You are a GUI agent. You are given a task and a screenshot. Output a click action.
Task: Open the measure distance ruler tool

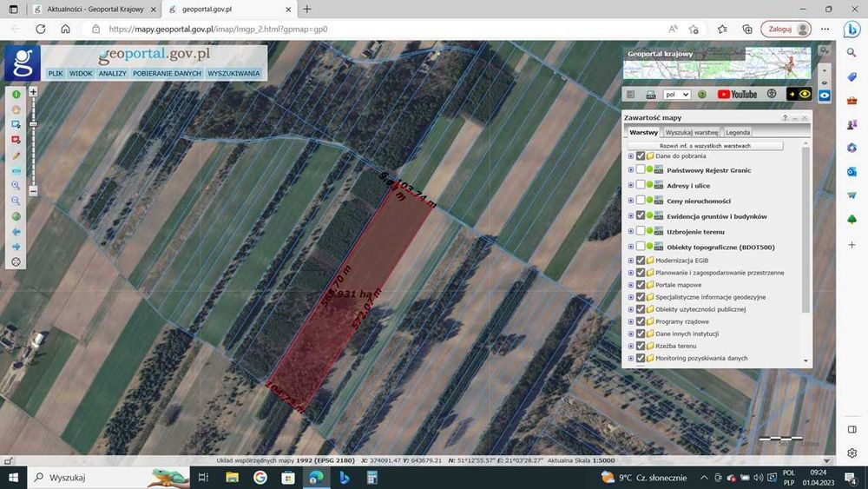[x=16, y=170]
